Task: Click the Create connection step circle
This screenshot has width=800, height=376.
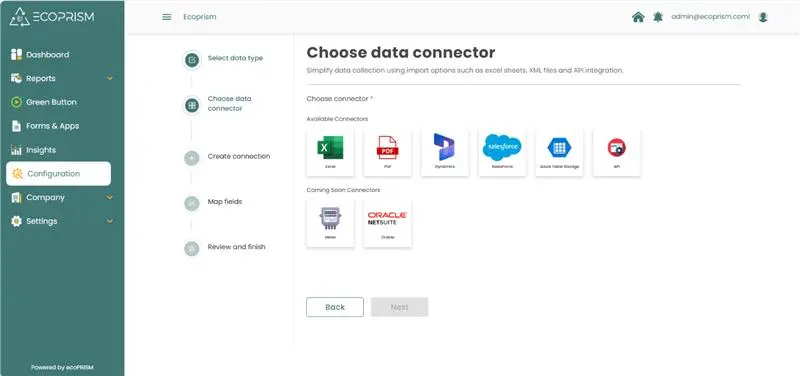Action: 192,158
